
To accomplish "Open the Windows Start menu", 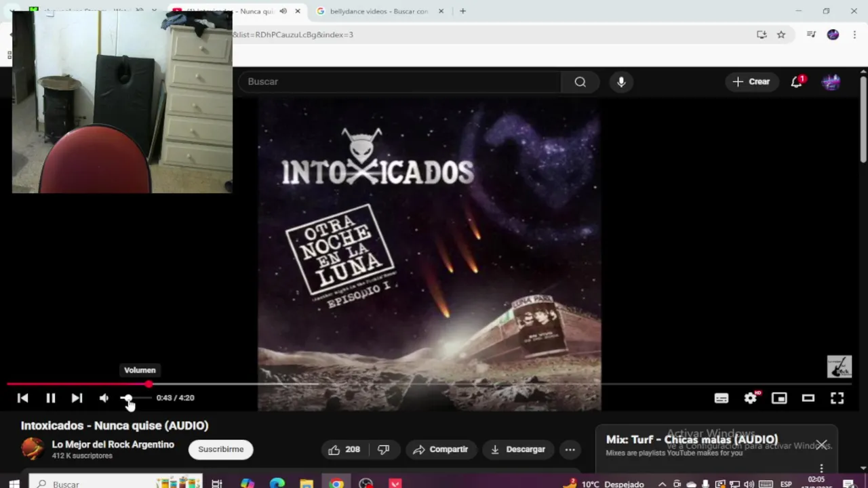I will coord(14,483).
